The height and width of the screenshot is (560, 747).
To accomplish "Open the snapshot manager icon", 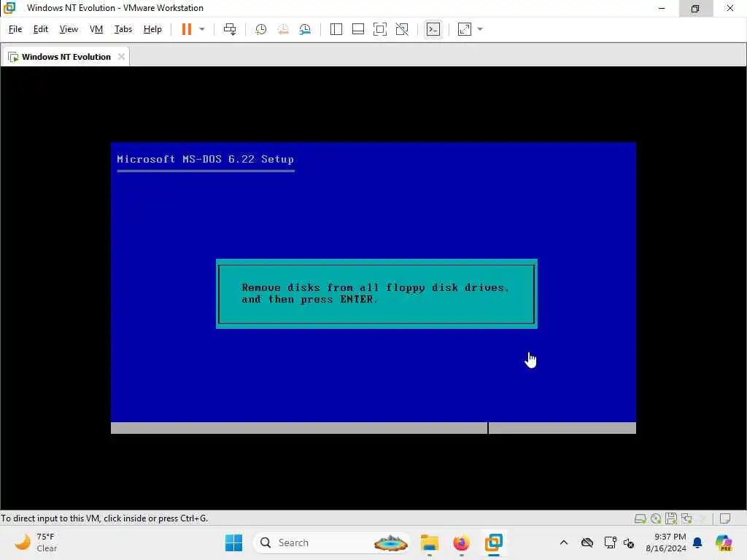I will click(x=305, y=29).
